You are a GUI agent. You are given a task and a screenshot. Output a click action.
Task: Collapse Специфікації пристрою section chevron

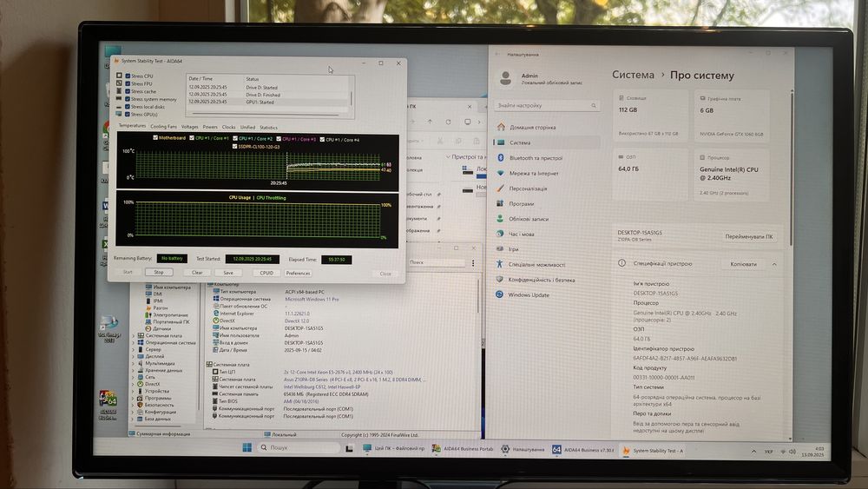point(774,265)
